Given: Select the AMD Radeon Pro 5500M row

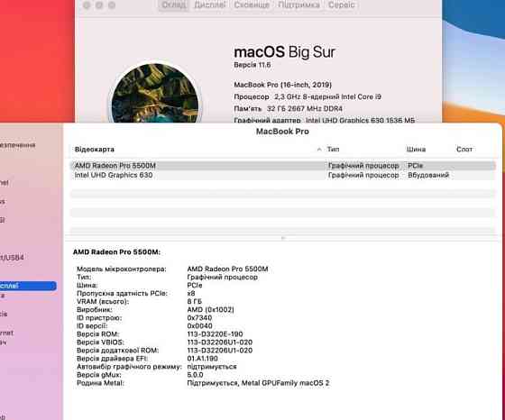Looking at the screenshot, I should 283,166.
